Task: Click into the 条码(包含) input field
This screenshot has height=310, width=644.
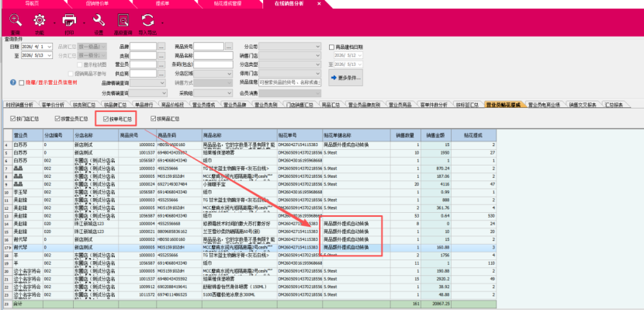Action: click(213, 64)
